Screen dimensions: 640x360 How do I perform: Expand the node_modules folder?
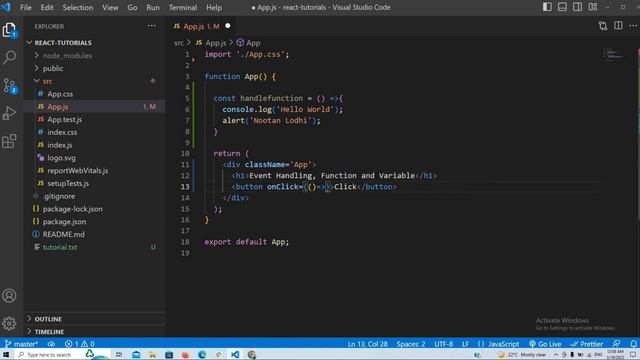click(95, 56)
